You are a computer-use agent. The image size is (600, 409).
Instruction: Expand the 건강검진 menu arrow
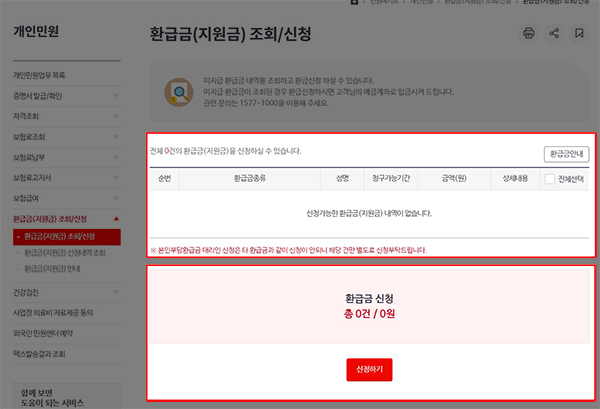click(116, 292)
